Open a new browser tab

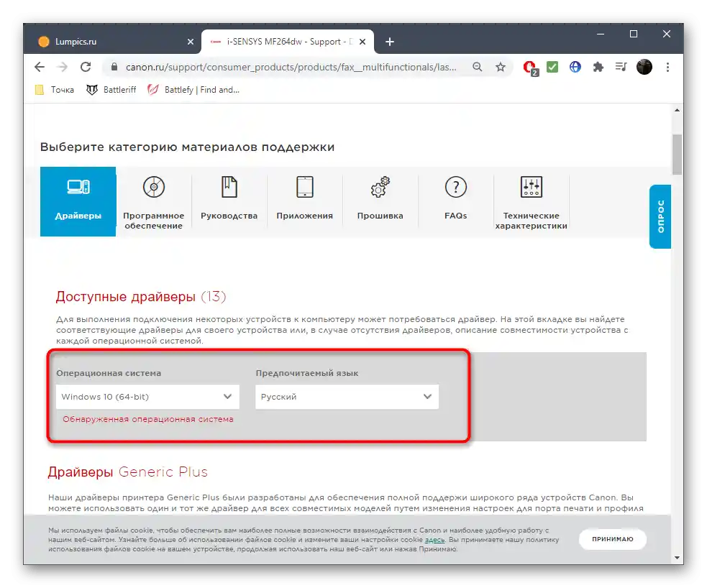pos(390,42)
